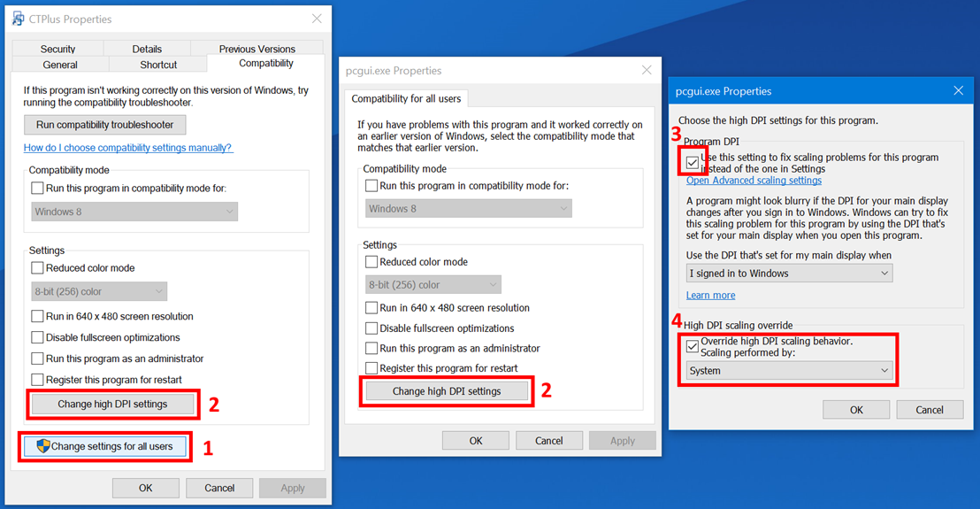Enable Override high DPI scaling behavior checkbox
Image resolution: width=980 pixels, height=509 pixels.
point(692,347)
